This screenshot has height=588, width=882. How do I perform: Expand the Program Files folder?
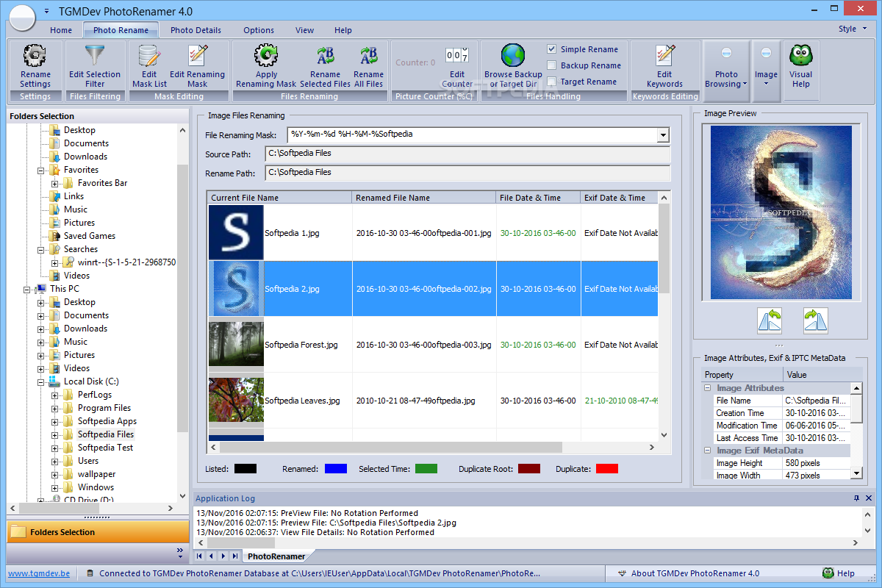point(55,408)
